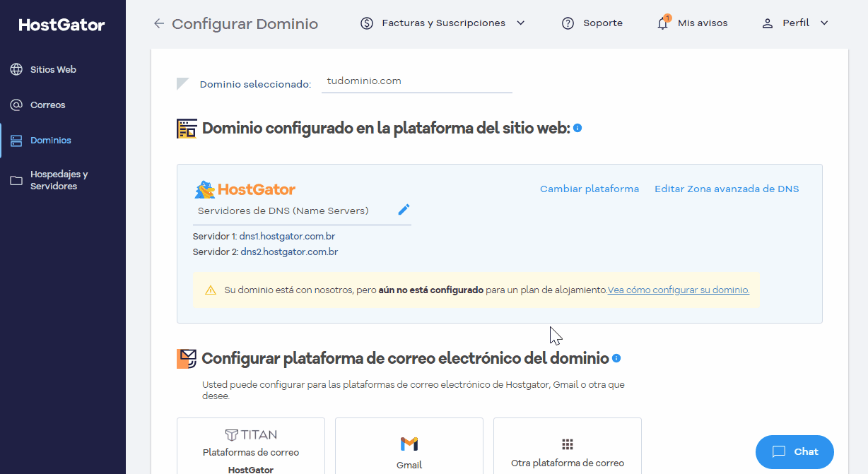Click Dominio seleccionado label

(x=255, y=85)
